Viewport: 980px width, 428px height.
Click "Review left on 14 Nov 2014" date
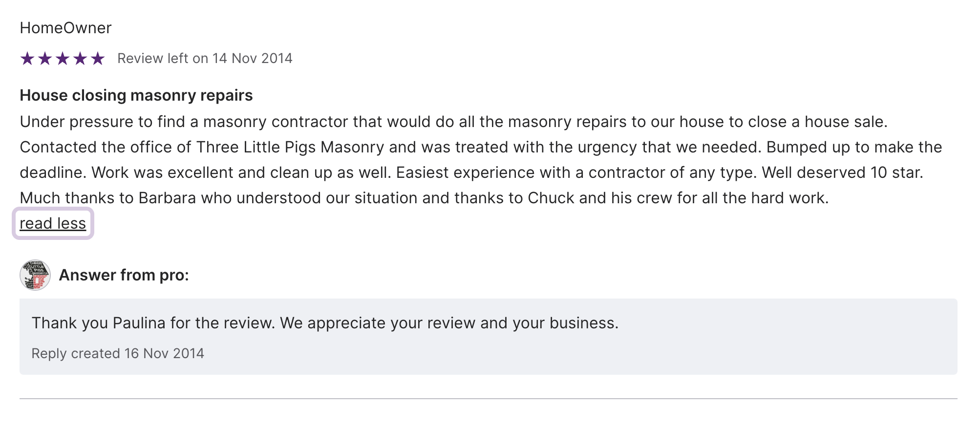[x=205, y=59]
